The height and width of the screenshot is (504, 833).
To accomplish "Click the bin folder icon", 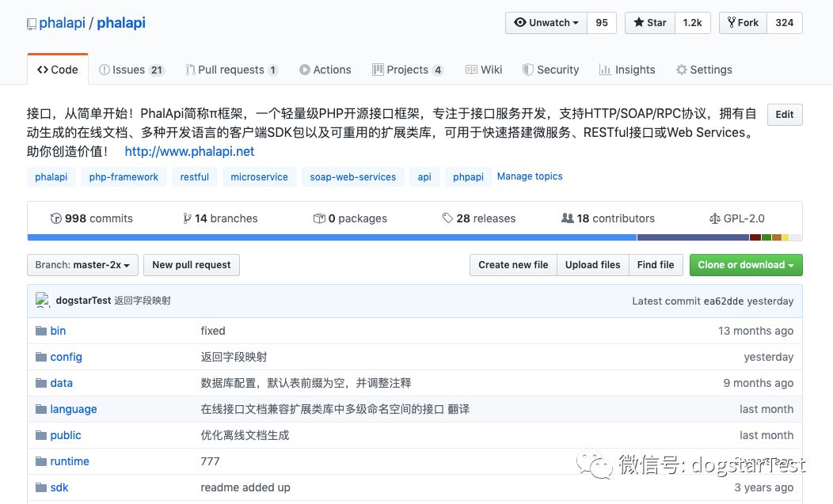I will point(41,331).
